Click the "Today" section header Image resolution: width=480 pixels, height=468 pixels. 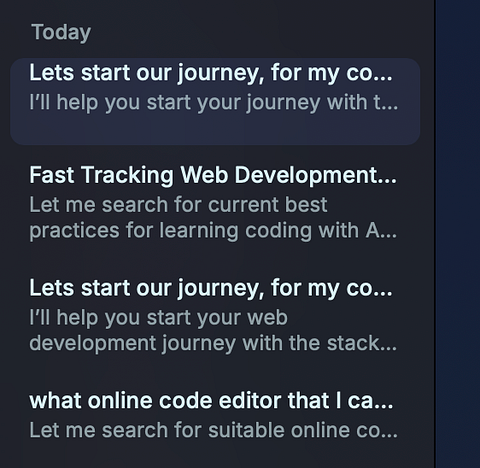(61, 33)
